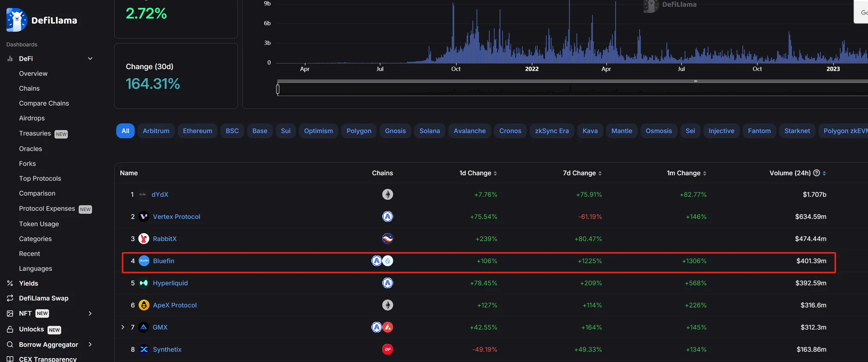The image size is (868, 362).
Task: Expand the Borrow Aggregator section
Action: [90, 344]
